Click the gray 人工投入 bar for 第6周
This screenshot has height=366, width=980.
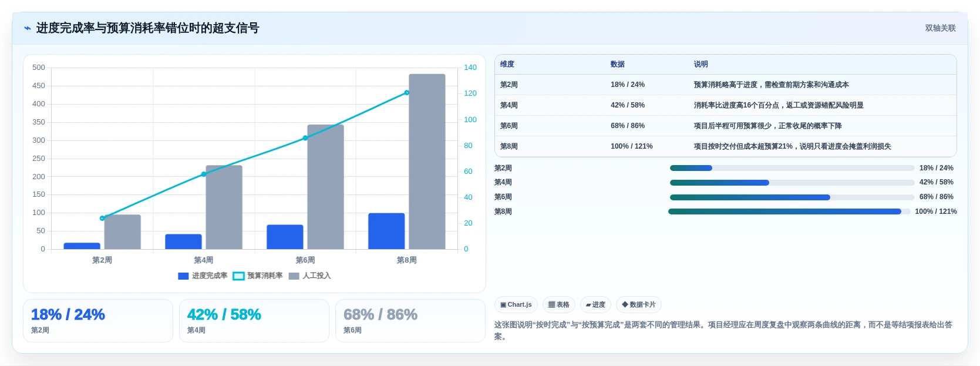click(x=325, y=187)
